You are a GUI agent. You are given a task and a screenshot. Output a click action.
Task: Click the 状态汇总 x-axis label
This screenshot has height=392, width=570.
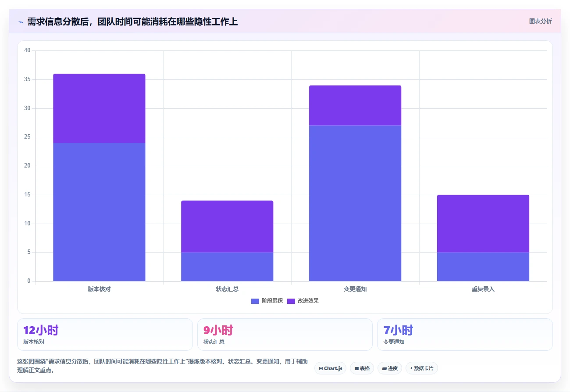click(227, 289)
